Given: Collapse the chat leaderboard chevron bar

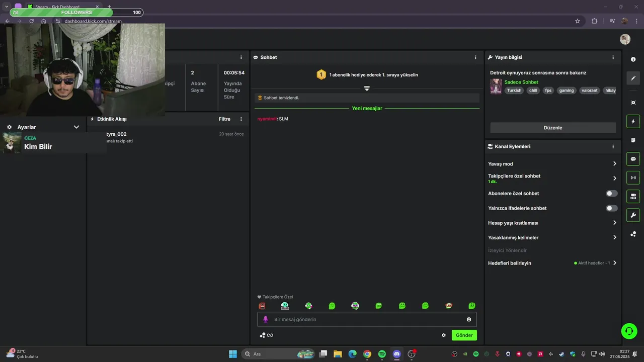Looking at the screenshot, I should click(367, 88).
